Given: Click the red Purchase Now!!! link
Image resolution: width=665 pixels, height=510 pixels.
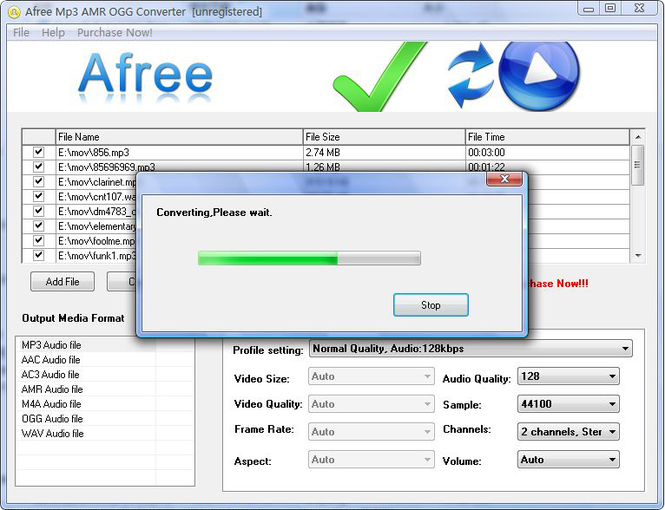Looking at the screenshot, I should [x=558, y=283].
